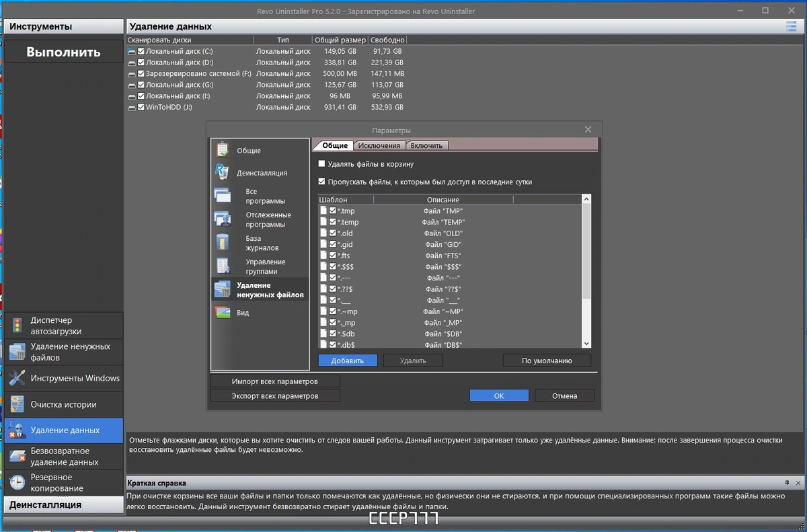
Task: Open the База журналов icon
Action: pos(222,243)
